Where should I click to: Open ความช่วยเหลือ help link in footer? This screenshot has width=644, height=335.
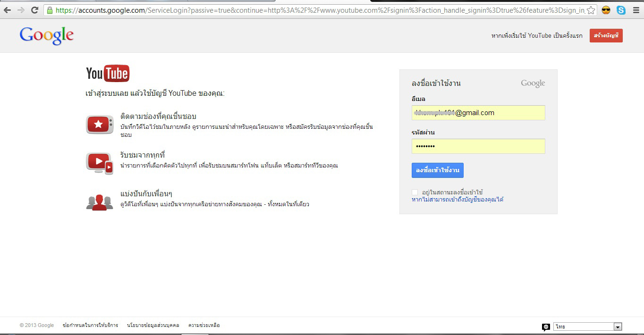pos(204,325)
